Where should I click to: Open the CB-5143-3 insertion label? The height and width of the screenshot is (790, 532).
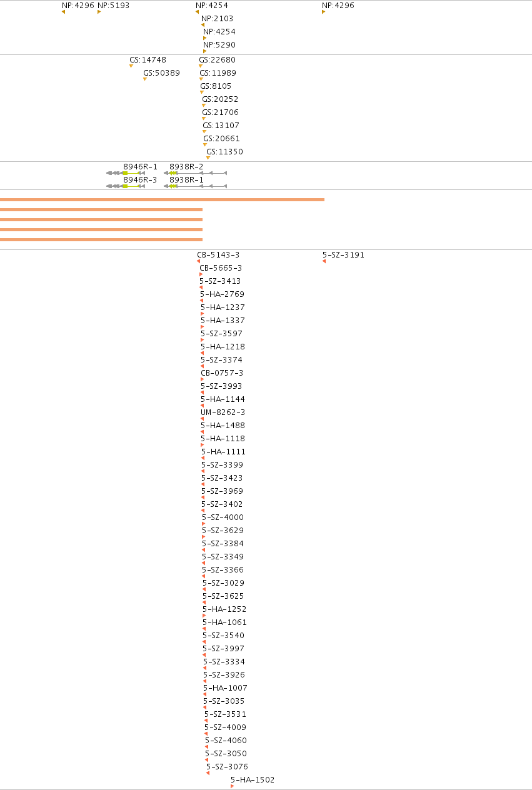pos(218,254)
